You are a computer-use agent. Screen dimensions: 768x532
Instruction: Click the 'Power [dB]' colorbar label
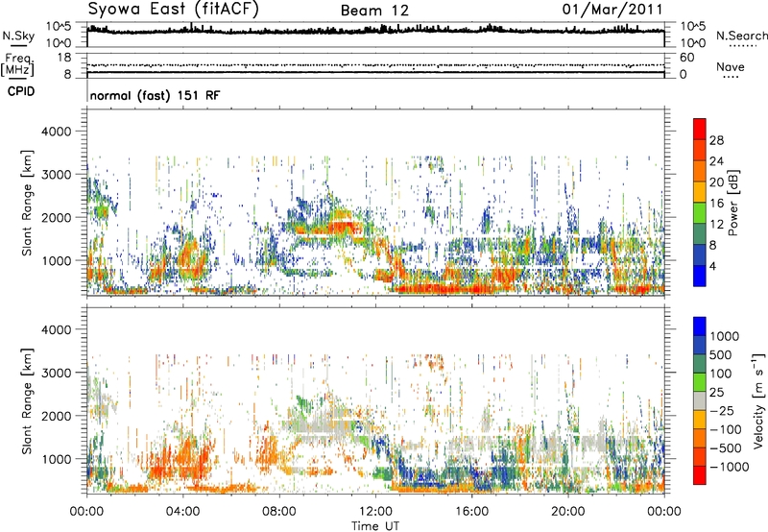point(733,203)
